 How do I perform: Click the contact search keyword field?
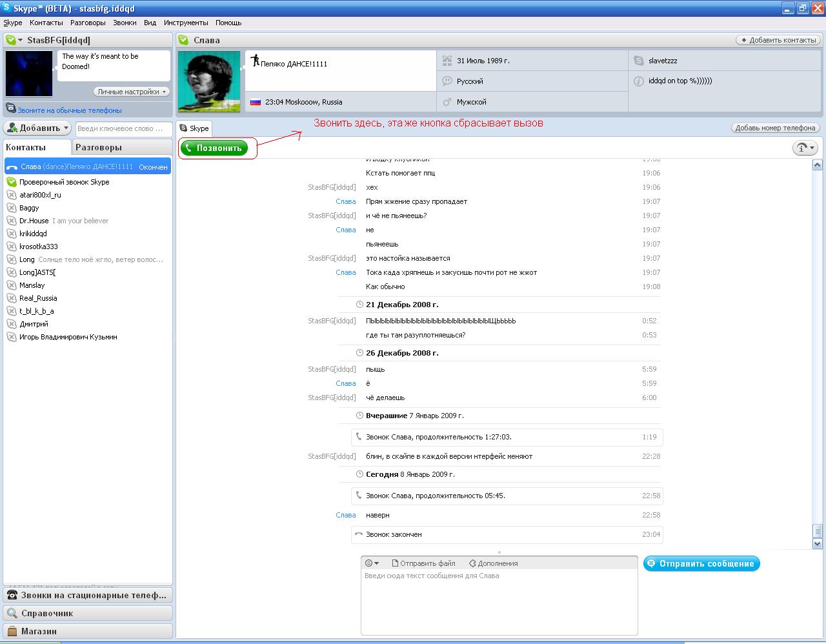click(123, 128)
